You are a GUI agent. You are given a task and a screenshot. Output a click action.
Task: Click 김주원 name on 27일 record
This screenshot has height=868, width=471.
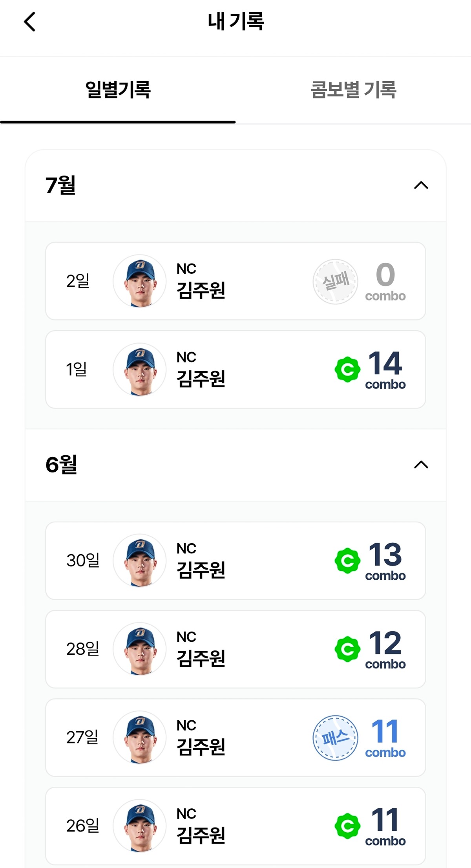click(201, 747)
